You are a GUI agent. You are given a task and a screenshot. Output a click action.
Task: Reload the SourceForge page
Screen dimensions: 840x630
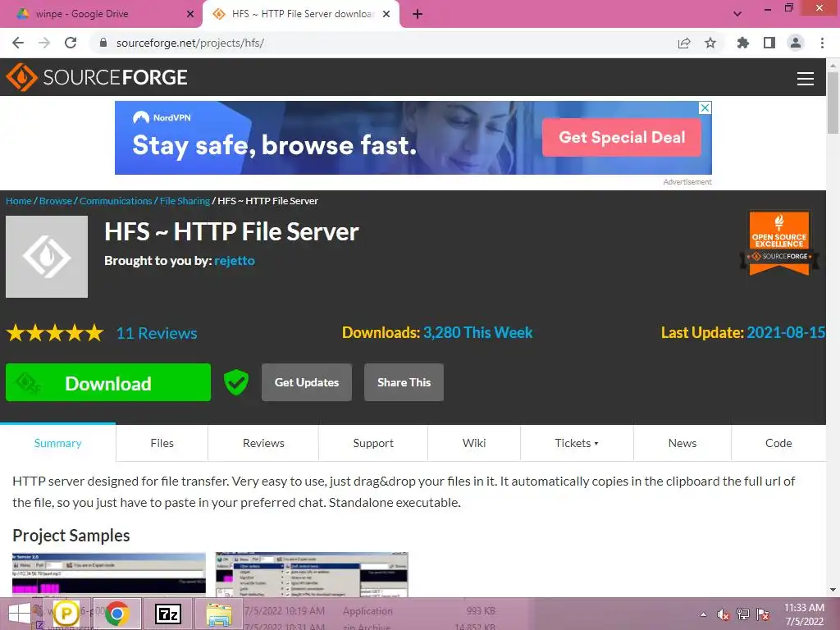coord(71,43)
